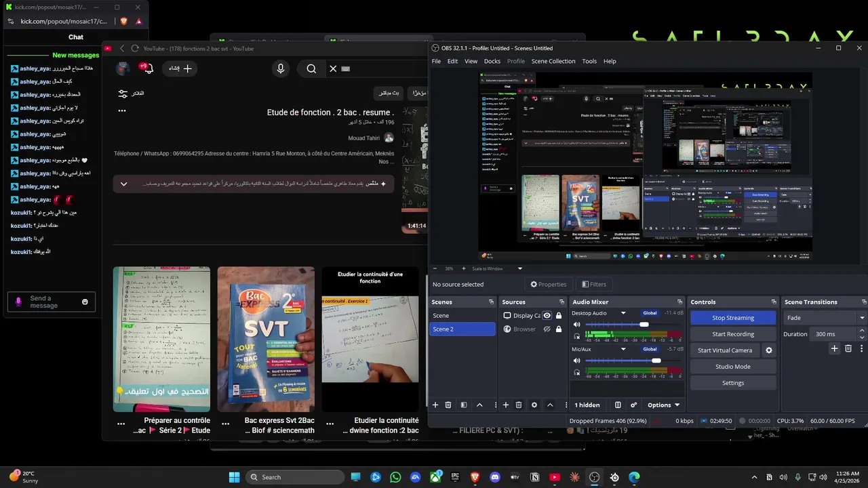This screenshot has width=868, height=488.
Task: Click Stop Streaming button
Action: coord(733,318)
